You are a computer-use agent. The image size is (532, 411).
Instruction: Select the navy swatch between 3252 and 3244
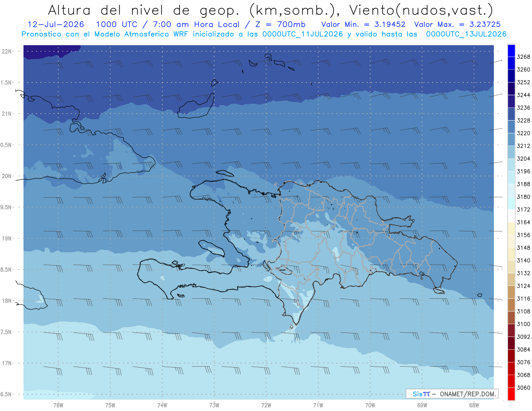pyautogui.click(x=511, y=89)
